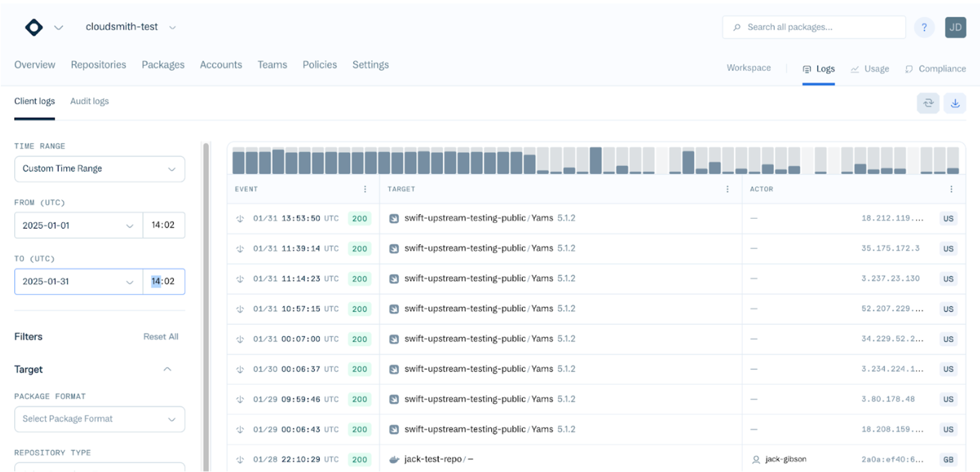Click the To time field 14:02

click(164, 282)
